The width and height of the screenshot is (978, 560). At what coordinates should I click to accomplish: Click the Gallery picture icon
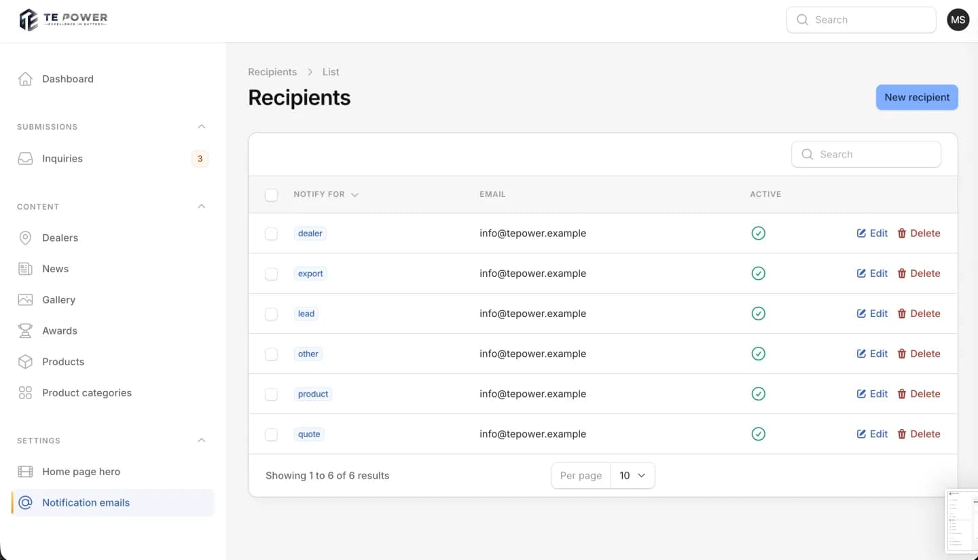click(25, 300)
